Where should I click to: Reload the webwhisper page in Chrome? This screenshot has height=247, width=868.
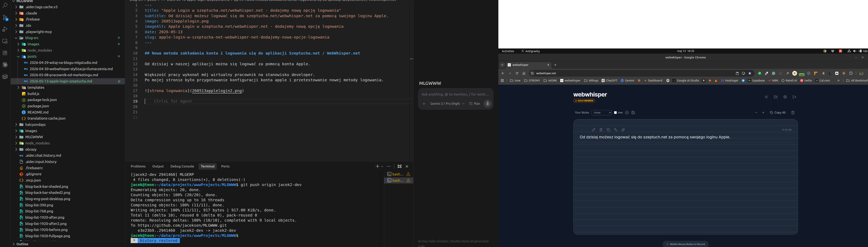[x=517, y=73]
